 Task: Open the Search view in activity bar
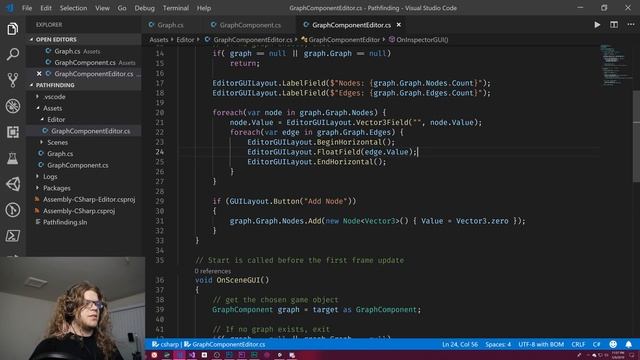tap(13, 54)
